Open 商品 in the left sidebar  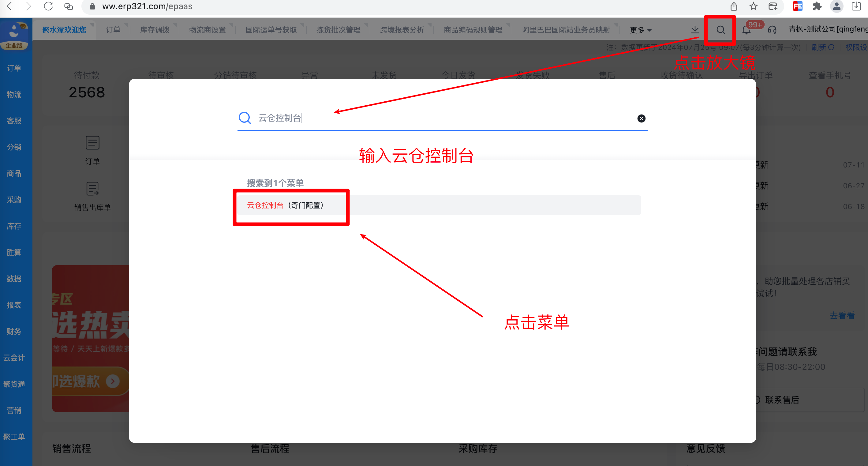pos(14,173)
